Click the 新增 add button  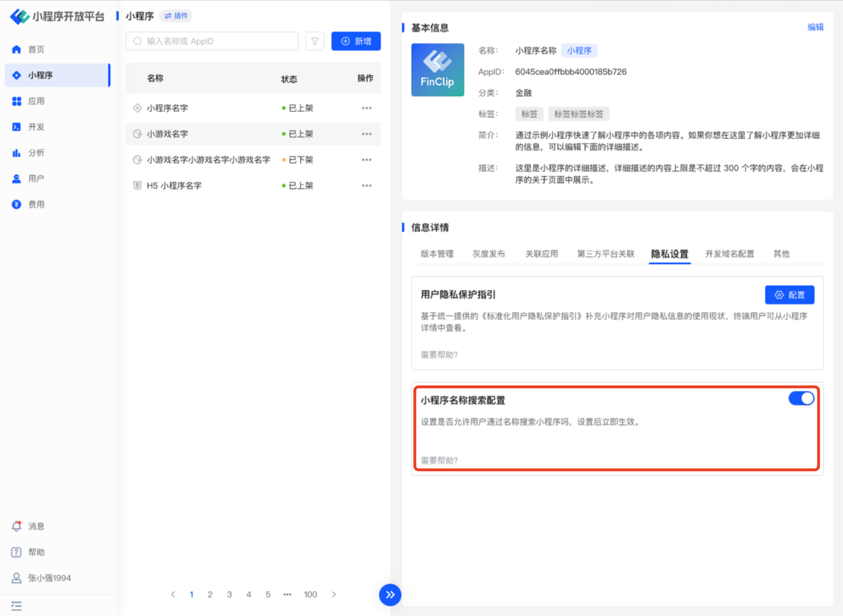point(356,42)
